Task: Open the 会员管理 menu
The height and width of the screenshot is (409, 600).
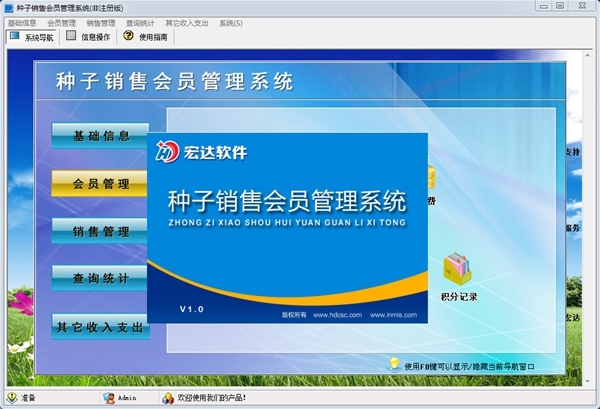Action: click(x=61, y=23)
